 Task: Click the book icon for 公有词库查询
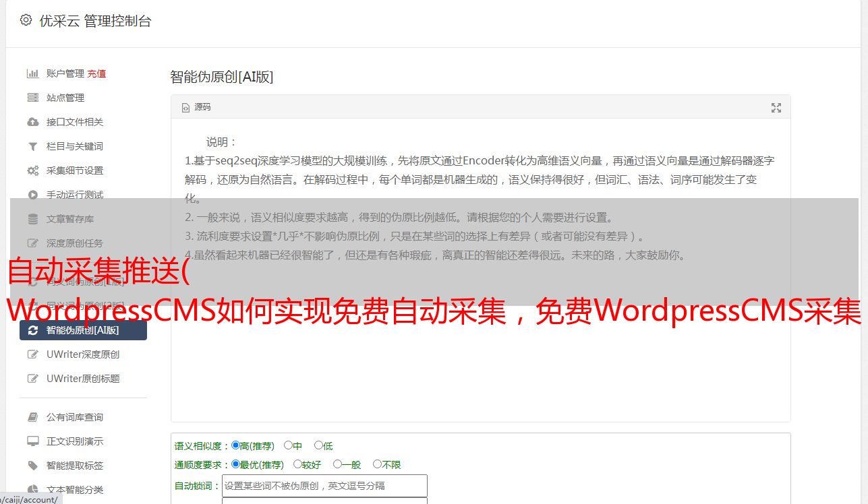pos(32,417)
